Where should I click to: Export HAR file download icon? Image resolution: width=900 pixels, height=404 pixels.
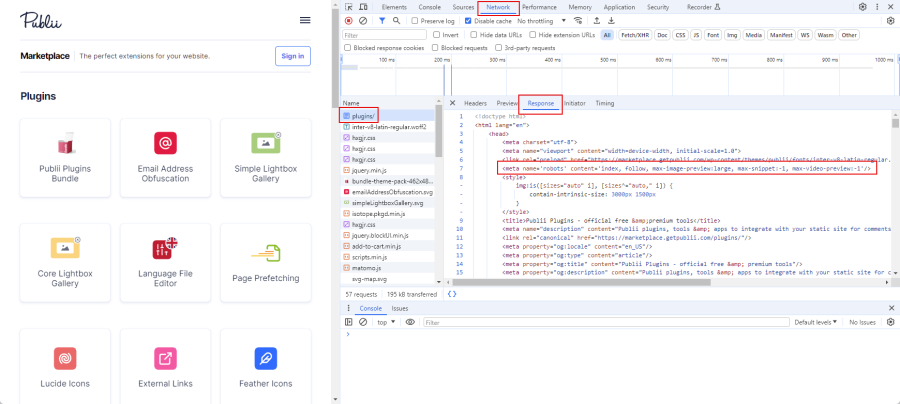click(611, 21)
